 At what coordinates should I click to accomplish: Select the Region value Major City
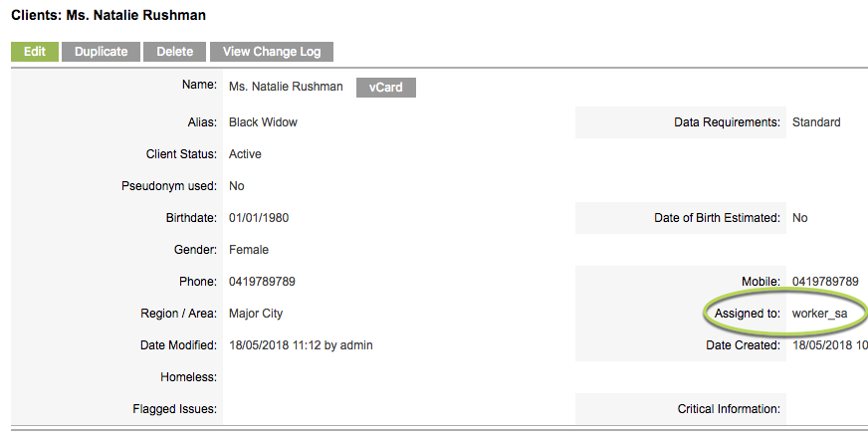pos(256,314)
